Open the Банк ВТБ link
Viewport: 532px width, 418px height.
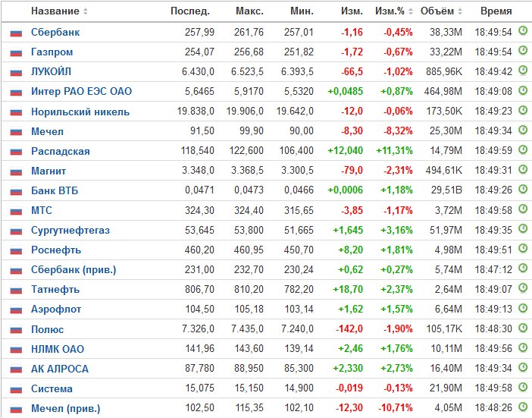coord(55,190)
